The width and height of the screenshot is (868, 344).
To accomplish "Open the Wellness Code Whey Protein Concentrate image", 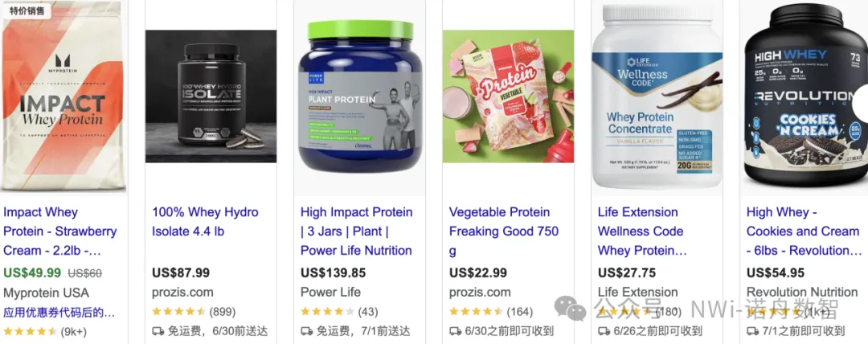I will [657, 96].
